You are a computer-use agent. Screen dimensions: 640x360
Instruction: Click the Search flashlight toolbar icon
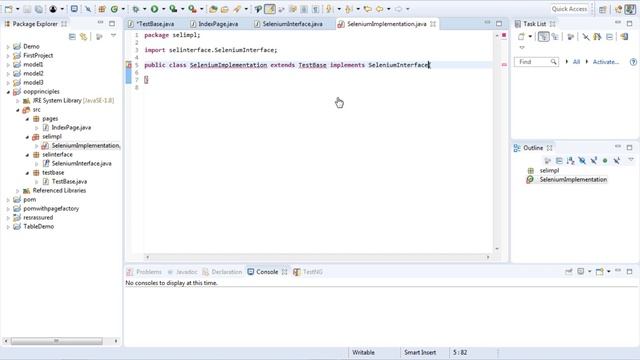[x=237, y=9]
